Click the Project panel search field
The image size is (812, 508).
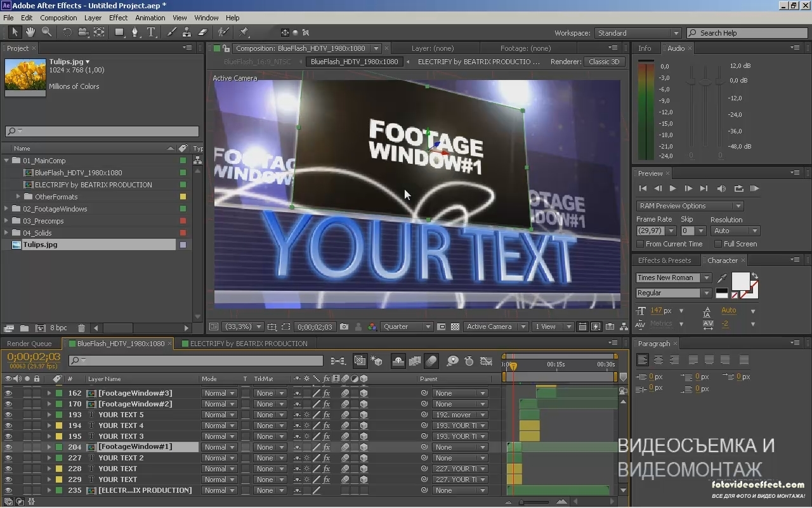pyautogui.click(x=102, y=131)
